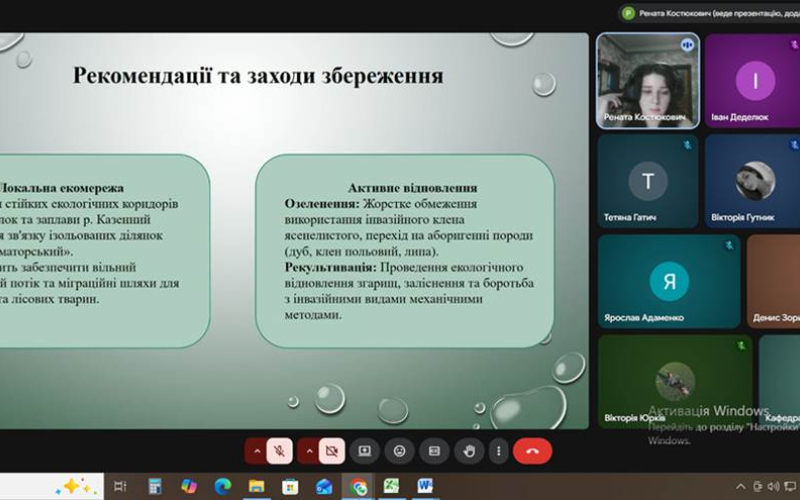
Task: Open Microsoft Store from the taskbar
Action: (290, 486)
